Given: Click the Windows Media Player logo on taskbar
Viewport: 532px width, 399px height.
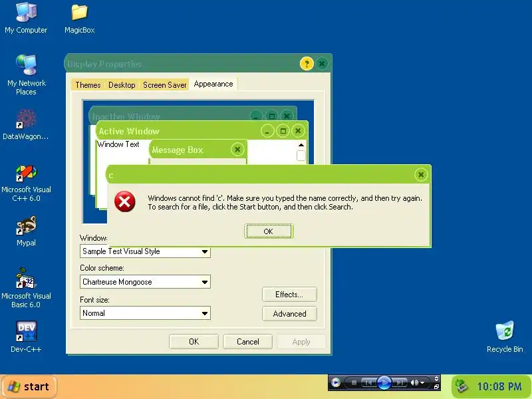Looking at the screenshot, I should pos(336,383).
